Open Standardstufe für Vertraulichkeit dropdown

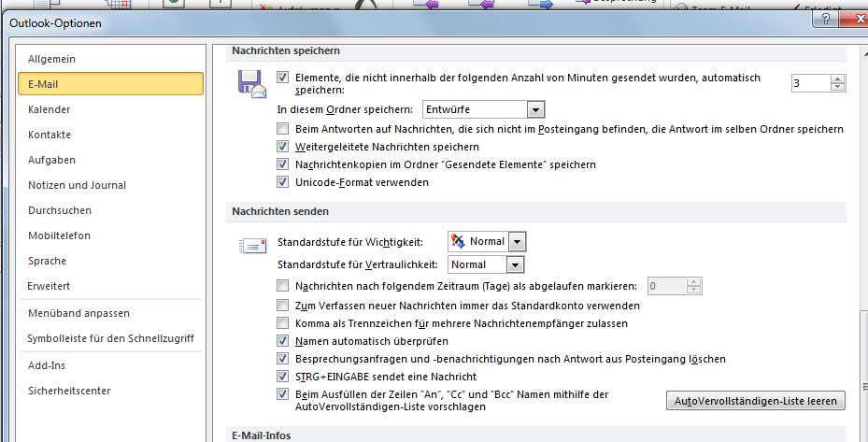click(x=486, y=264)
